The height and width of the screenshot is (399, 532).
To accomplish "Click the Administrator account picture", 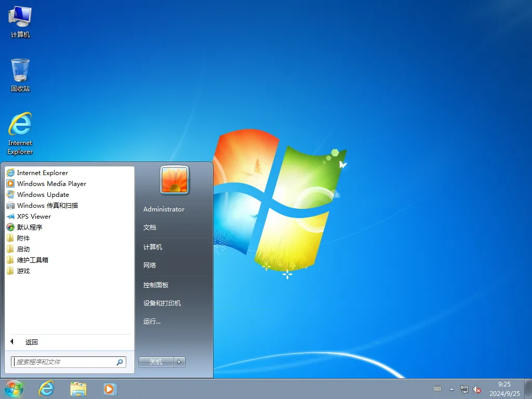I will click(x=174, y=180).
